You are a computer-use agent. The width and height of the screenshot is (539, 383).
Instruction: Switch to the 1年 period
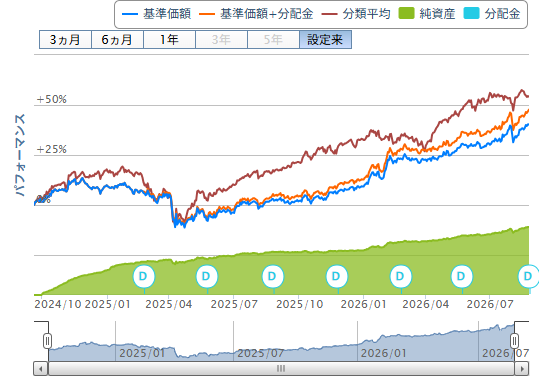(x=169, y=40)
